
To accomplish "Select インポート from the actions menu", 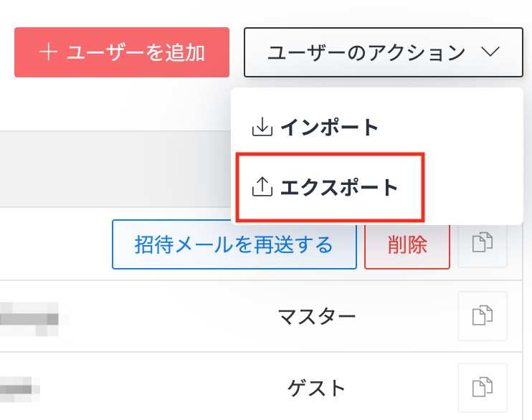I will click(x=315, y=128).
